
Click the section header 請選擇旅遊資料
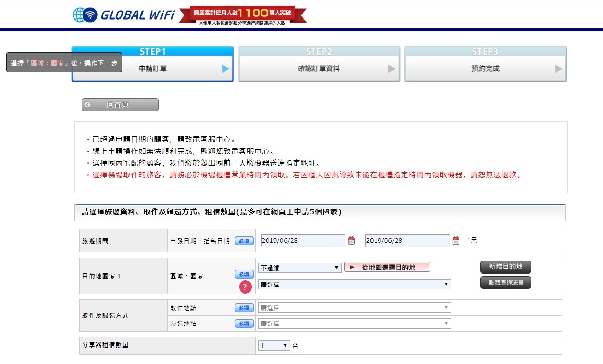(211, 212)
